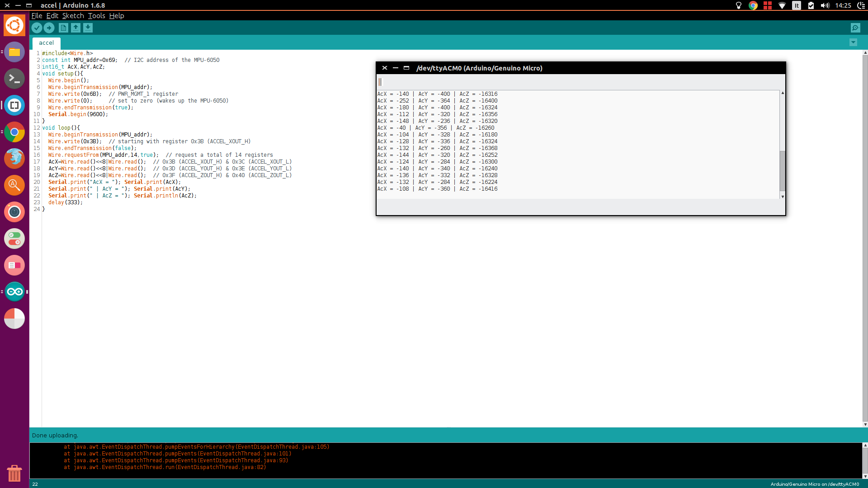Click the Open sketch up-arrow icon
Image resolution: width=868 pixels, height=488 pixels.
tap(75, 28)
